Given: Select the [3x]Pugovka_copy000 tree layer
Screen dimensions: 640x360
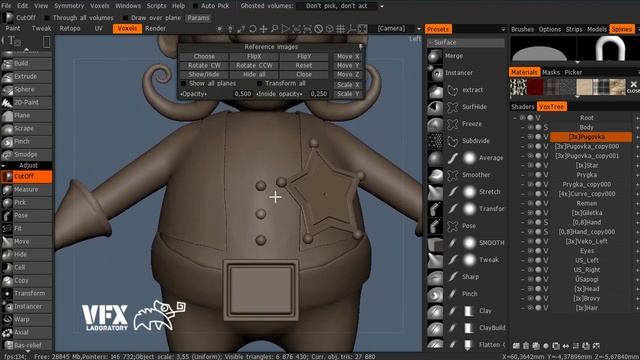Looking at the screenshot, I should [587, 147].
